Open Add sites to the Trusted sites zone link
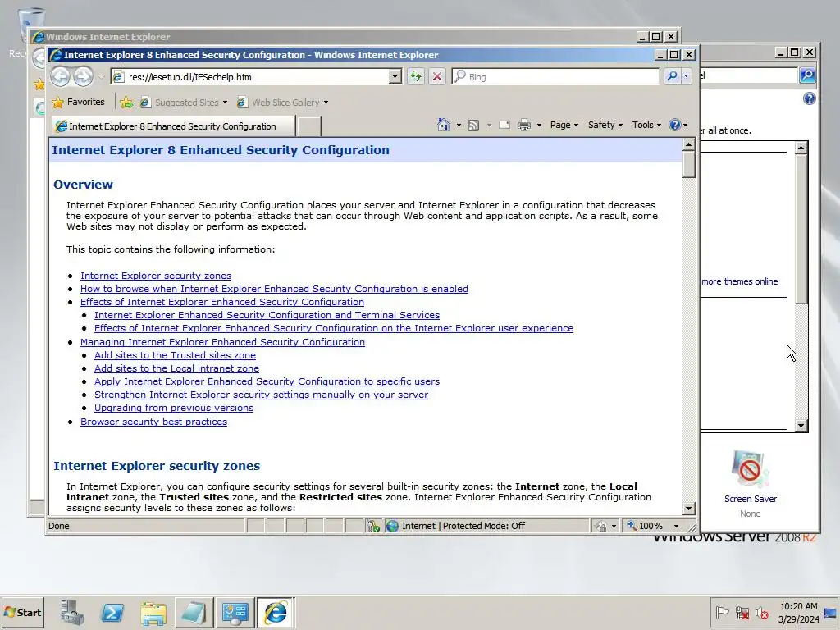Screen dimensions: 840x630 (176, 355)
